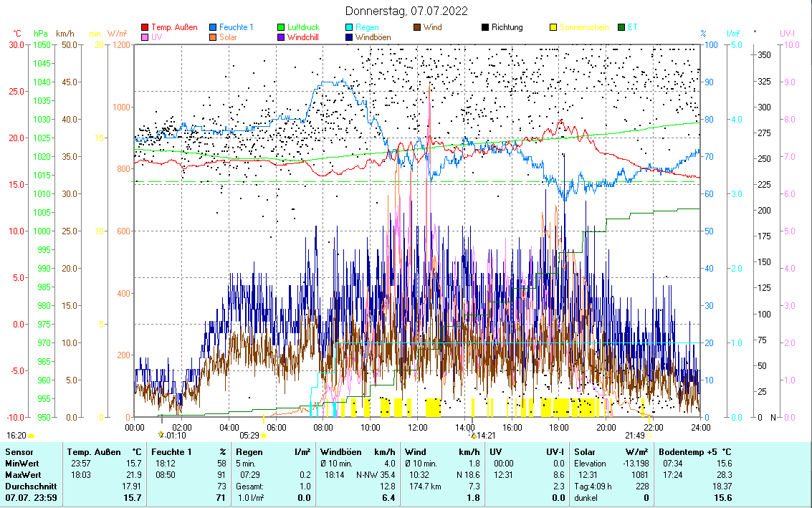Click the gust value 'N-NW 35.4'
Image resolution: width=812 pixels, height=508 pixels.
coord(376,475)
